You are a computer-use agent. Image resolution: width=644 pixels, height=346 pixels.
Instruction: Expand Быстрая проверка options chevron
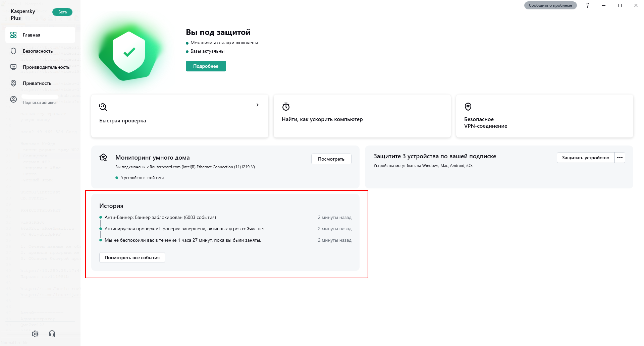(x=258, y=105)
